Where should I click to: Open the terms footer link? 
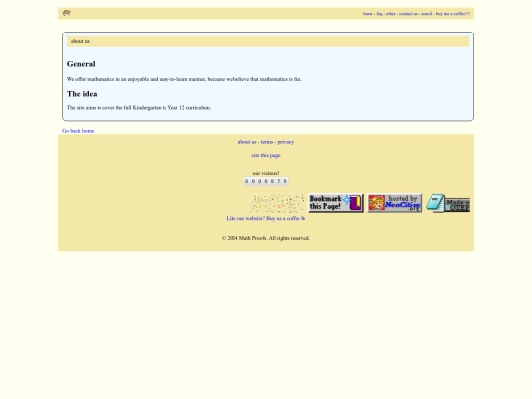[267, 142]
